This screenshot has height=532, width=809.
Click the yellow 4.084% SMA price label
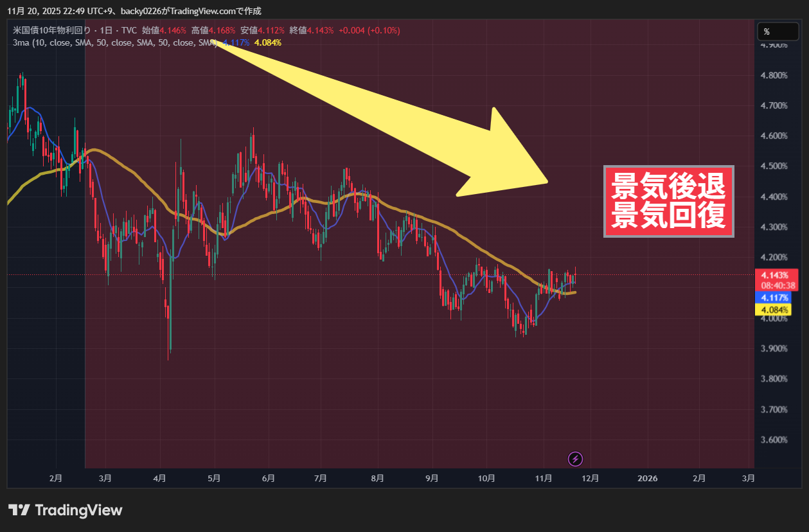tap(774, 310)
